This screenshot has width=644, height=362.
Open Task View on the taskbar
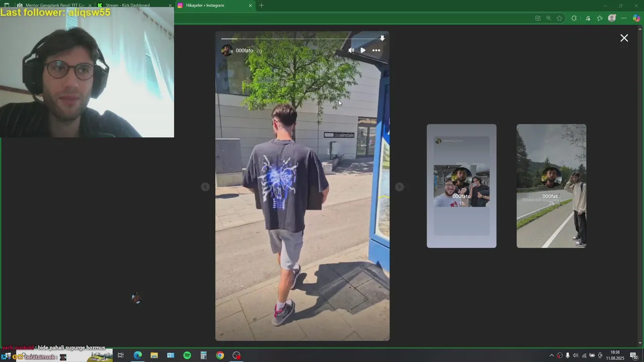[x=121, y=355]
